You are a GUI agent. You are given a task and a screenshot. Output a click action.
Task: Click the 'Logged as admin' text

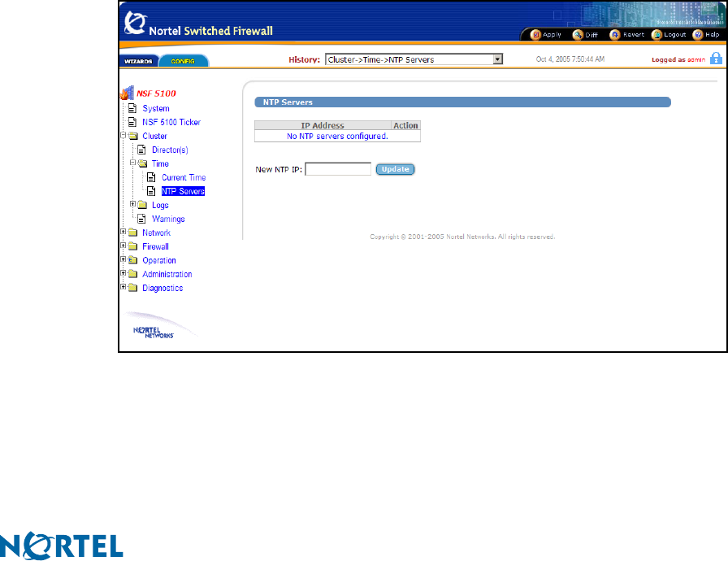pos(678,59)
